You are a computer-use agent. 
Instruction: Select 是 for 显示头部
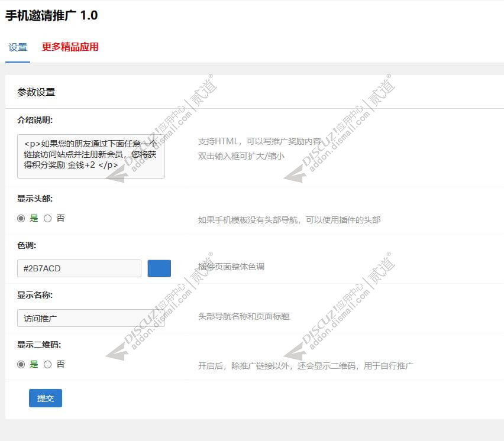[x=21, y=218]
